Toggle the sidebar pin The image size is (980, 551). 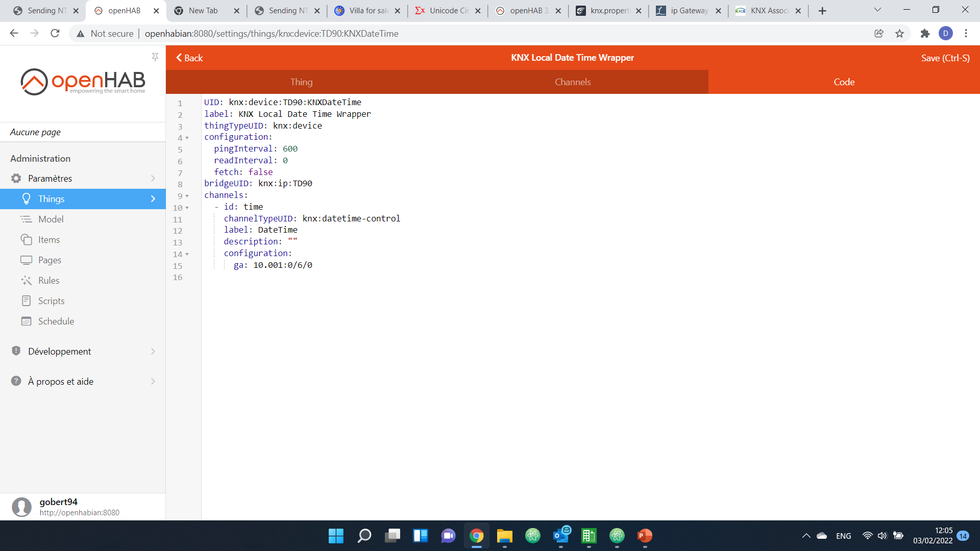click(x=155, y=57)
